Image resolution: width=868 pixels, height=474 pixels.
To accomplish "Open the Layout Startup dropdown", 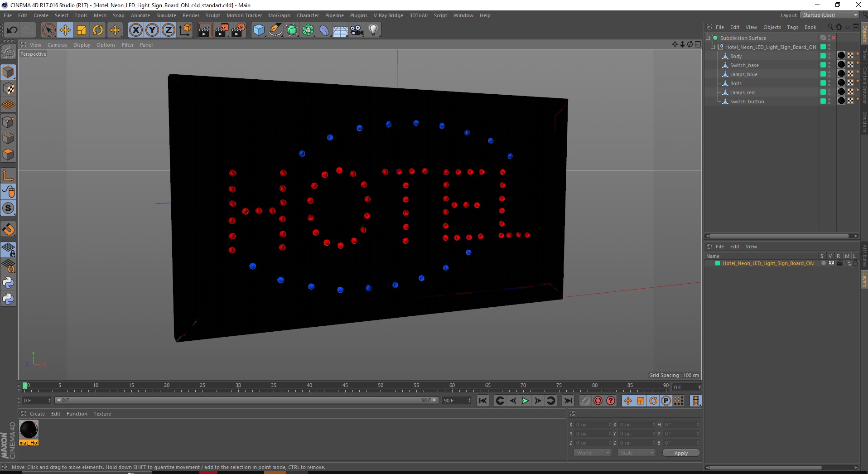I will pyautogui.click(x=830, y=15).
